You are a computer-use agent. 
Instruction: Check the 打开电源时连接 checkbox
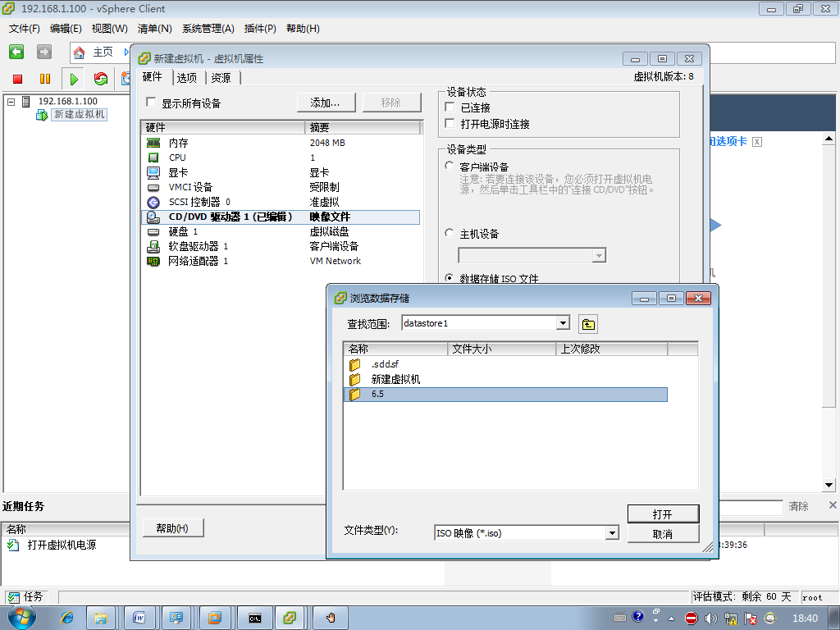coord(450,124)
